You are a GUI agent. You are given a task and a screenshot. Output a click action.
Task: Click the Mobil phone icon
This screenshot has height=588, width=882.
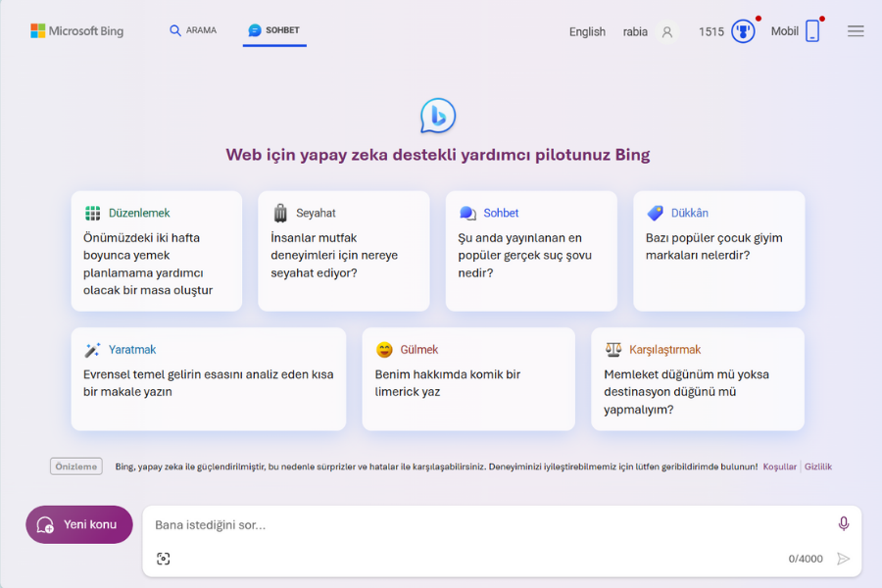click(812, 31)
